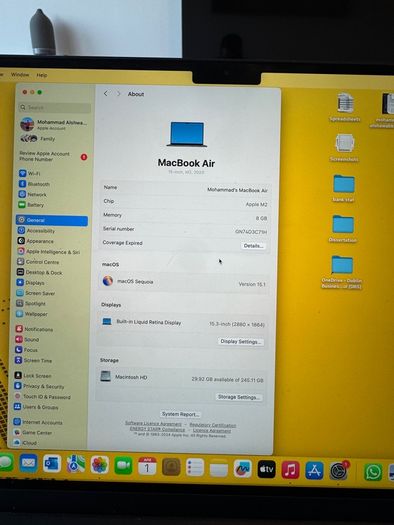Launch FaceTime from the Dock
The height and width of the screenshot is (525, 394).
click(x=123, y=465)
